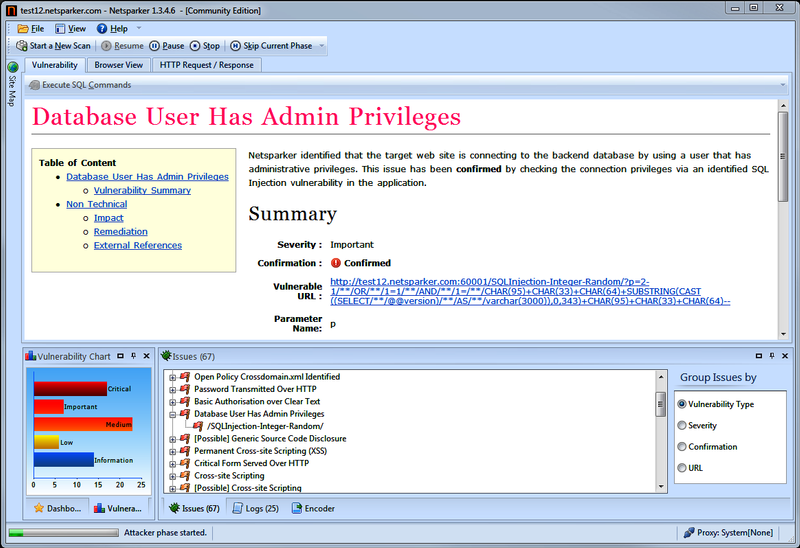Click flag icon beside Open Policy Crossdomain.xml
This screenshot has height=548, width=800.
(185, 377)
